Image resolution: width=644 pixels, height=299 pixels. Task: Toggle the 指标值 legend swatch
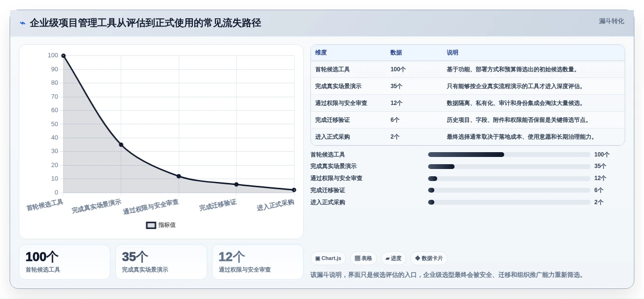click(x=151, y=225)
